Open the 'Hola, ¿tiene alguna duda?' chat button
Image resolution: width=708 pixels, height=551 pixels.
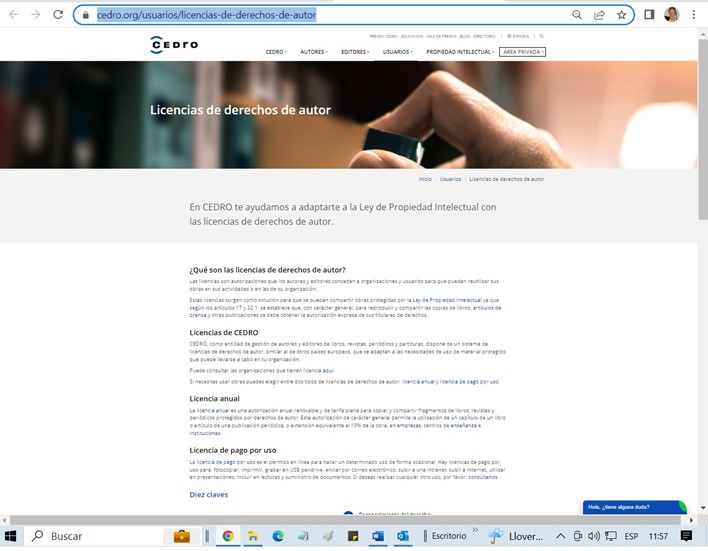(634, 507)
